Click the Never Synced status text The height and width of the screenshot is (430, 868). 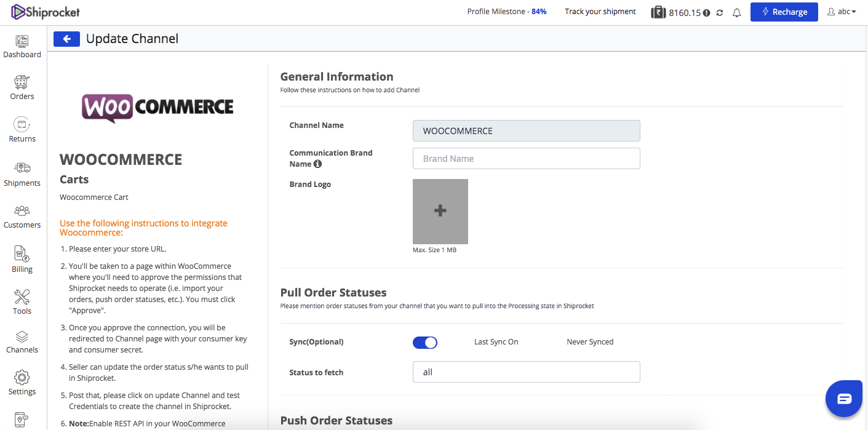(x=590, y=342)
